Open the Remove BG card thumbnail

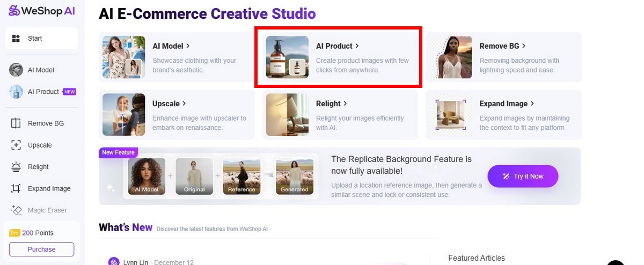tap(451, 57)
